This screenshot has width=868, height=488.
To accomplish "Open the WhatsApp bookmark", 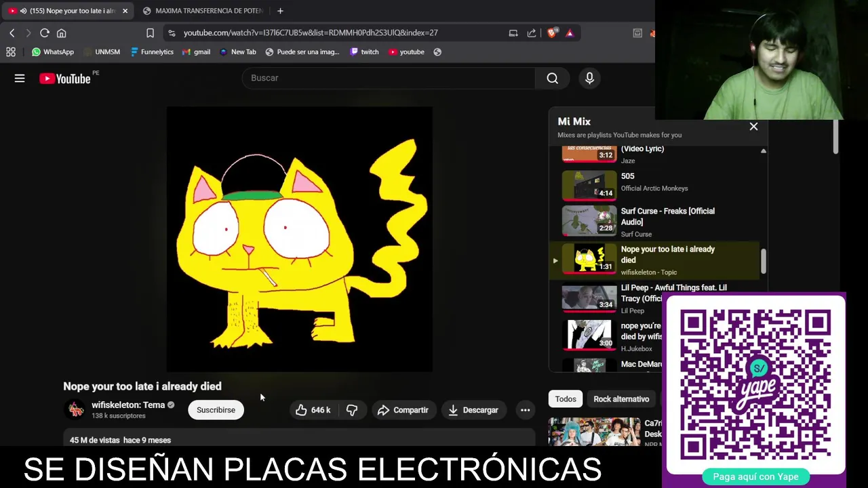I will [53, 52].
